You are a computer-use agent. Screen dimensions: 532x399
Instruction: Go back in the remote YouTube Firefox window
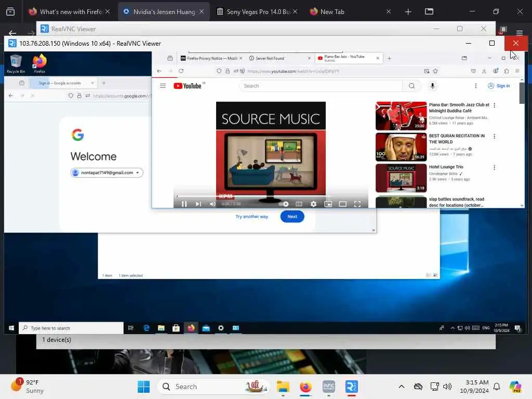click(159, 71)
